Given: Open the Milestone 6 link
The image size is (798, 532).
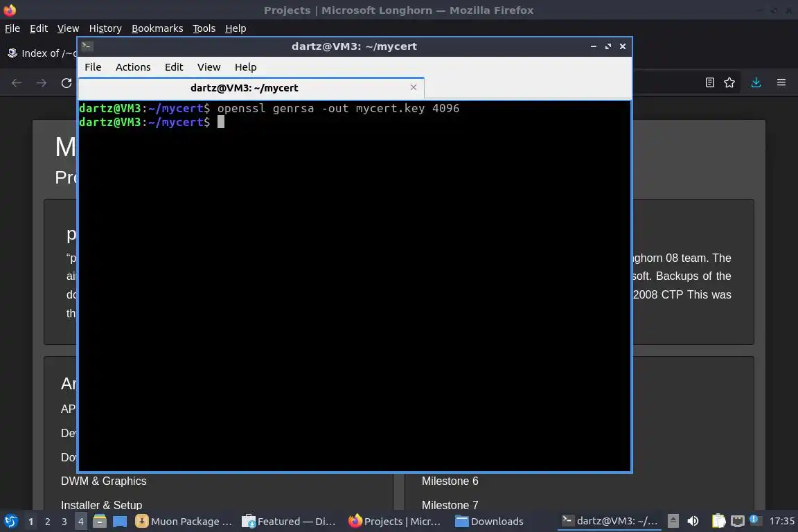Looking at the screenshot, I should coord(450,481).
